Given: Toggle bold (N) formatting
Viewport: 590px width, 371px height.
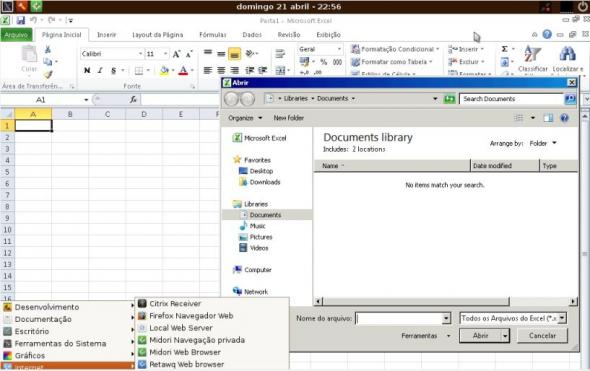Looking at the screenshot, I should pos(87,70).
